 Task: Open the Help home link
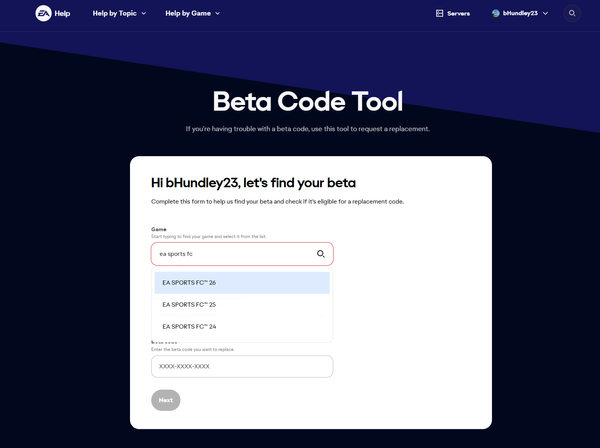[x=62, y=13]
